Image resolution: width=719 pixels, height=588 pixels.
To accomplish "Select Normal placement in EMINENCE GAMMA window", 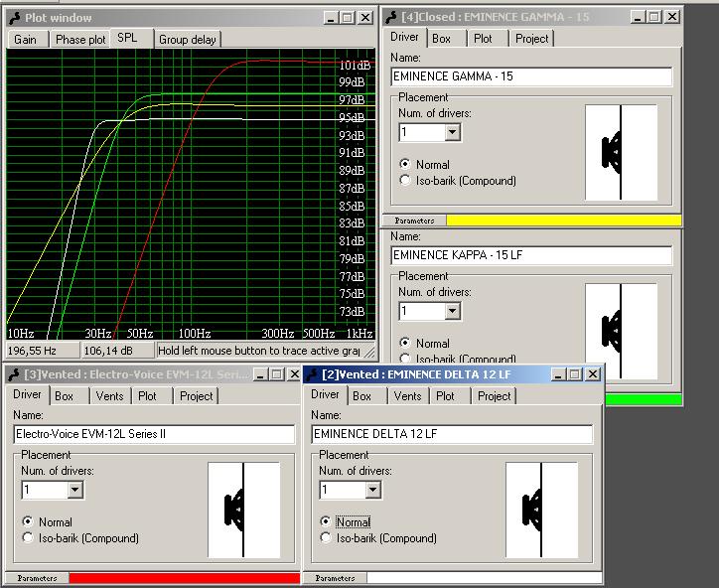I will pyautogui.click(x=425, y=165).
